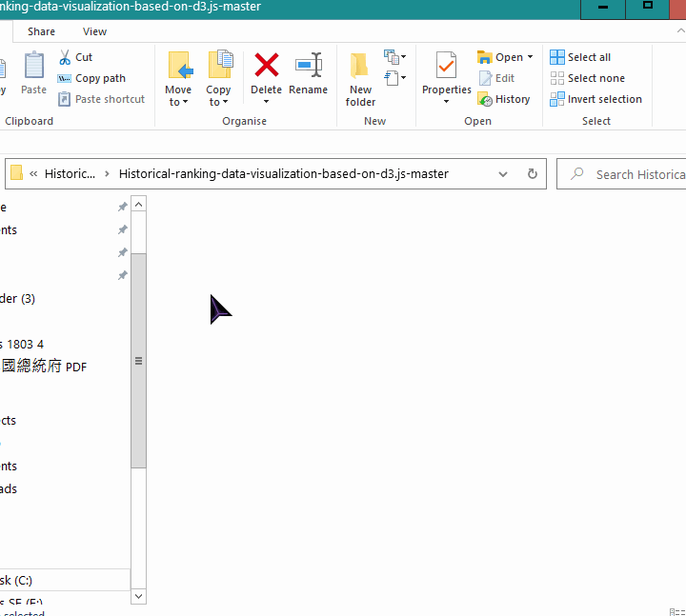686x616 pixels.
Task: Click the Open button in ribbon
Action: 500,57
